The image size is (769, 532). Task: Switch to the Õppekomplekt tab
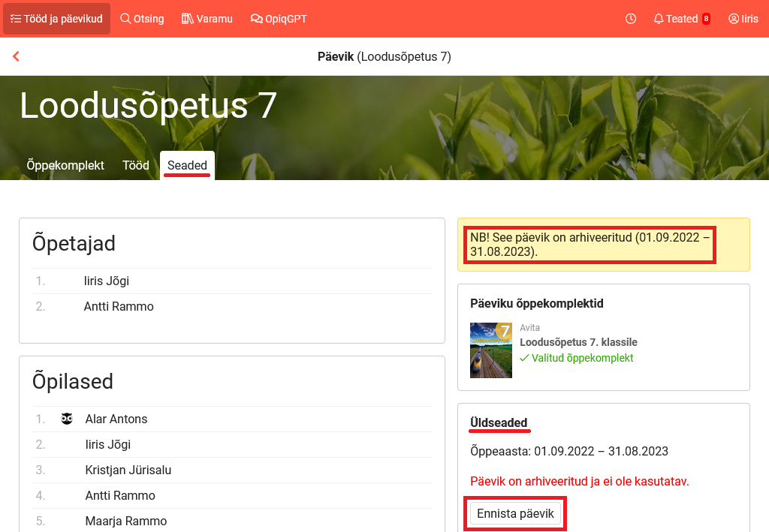click(65, 165)
